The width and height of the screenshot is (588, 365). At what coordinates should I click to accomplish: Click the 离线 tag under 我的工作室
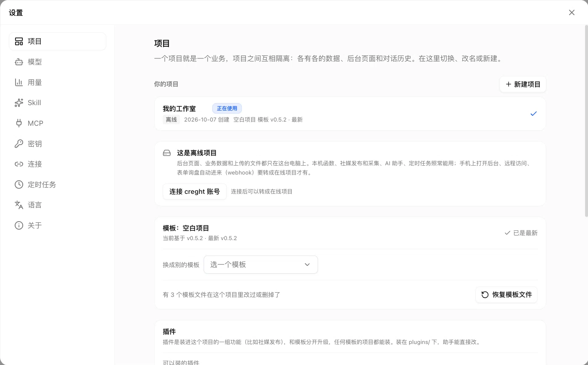point(171,119)
